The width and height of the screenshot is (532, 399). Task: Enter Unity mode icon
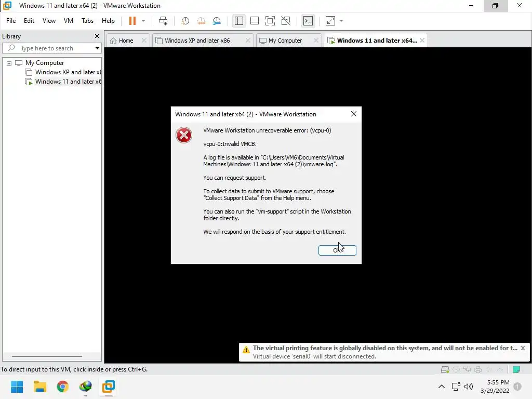click(x=286, y=21)
